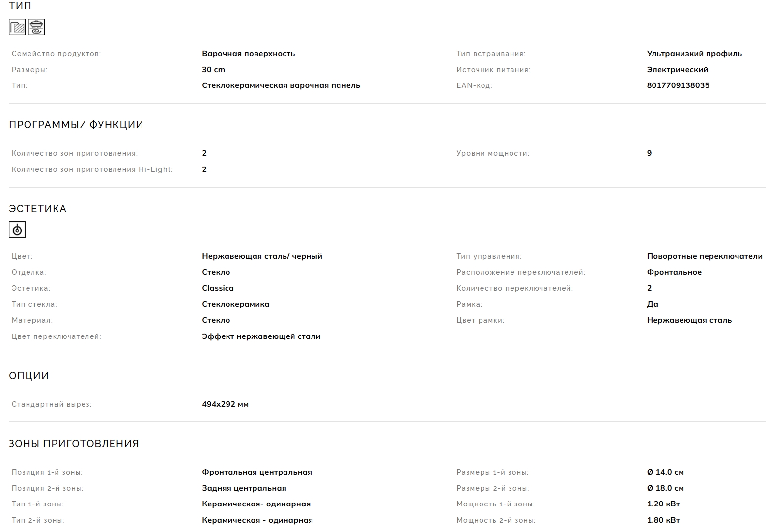Click the 1.20 кВт zone power value
Viewport: 766px width, 532px height.
[663, 504]
